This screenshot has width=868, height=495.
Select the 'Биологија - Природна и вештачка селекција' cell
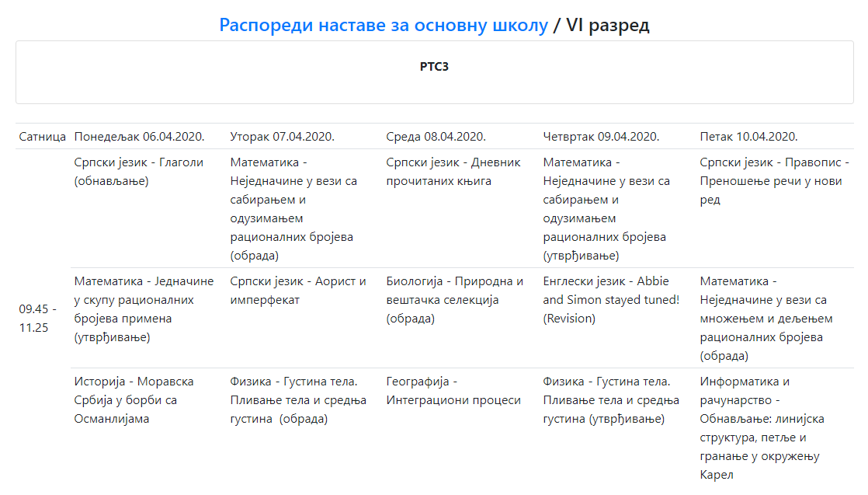pyautogui.click(x=454, y=299)
